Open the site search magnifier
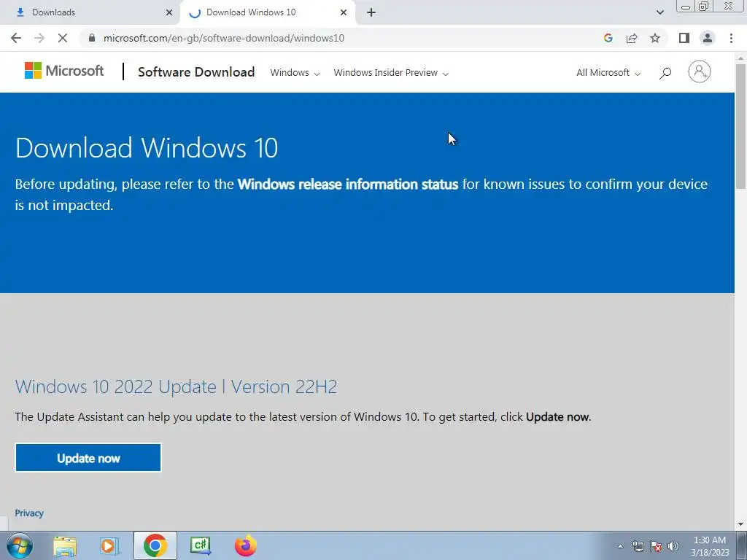This screenshot has width=747, height=560. [x=665, y=73]
